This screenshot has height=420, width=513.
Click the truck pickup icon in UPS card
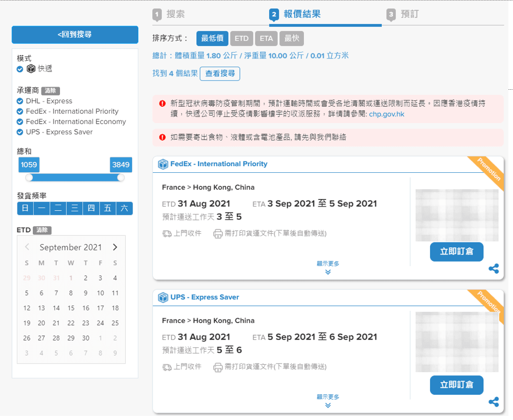[x=167, y=367]
